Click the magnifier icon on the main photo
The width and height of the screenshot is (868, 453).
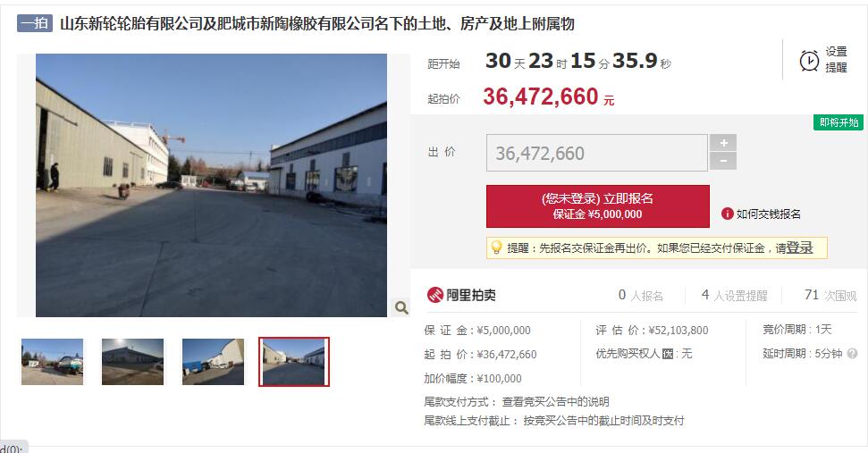pos(401,307)
